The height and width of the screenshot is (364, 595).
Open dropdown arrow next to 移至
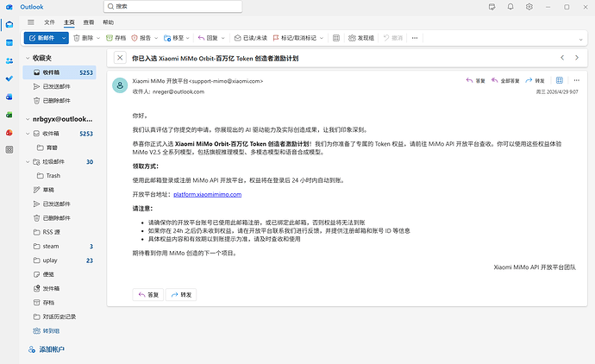pos(187,38)
